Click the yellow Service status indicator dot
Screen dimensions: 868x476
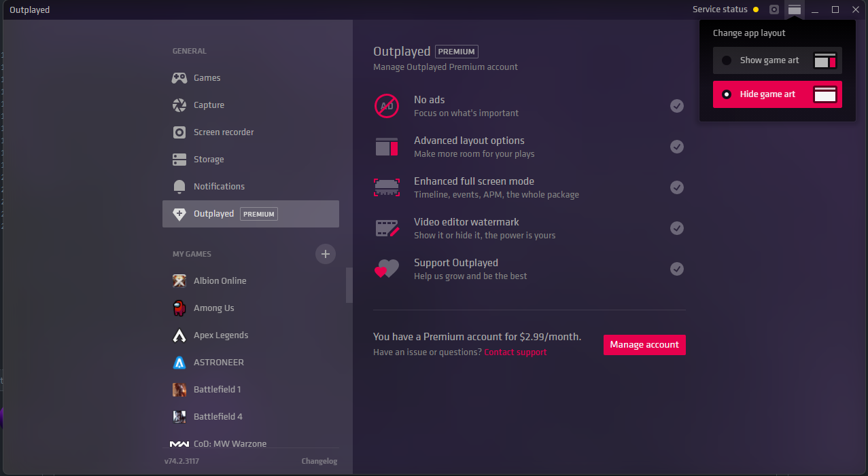(x=756, y=10)
